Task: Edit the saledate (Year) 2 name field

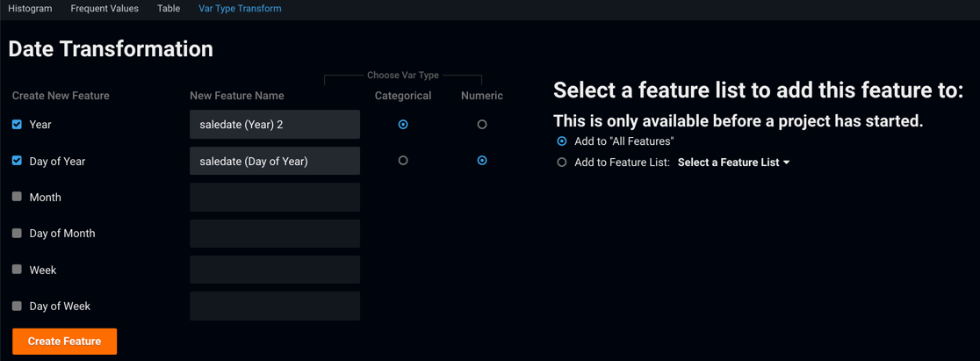Action: (x=274, y=125)
